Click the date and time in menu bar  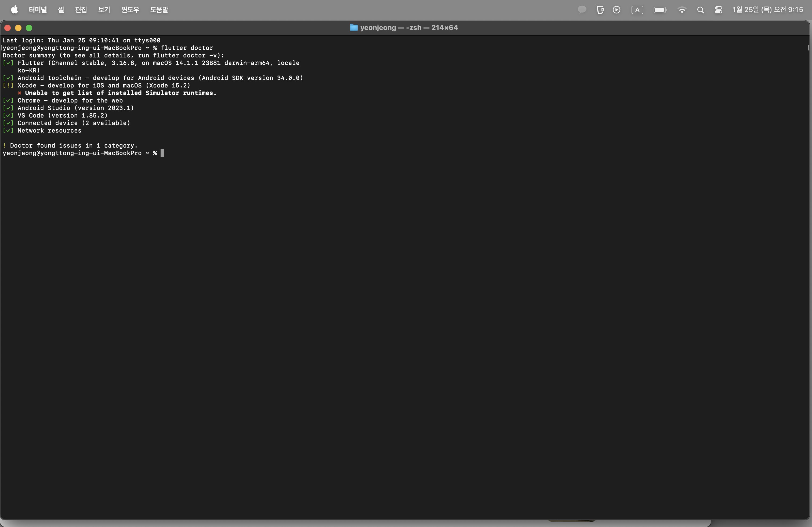(x=768, y=10)
